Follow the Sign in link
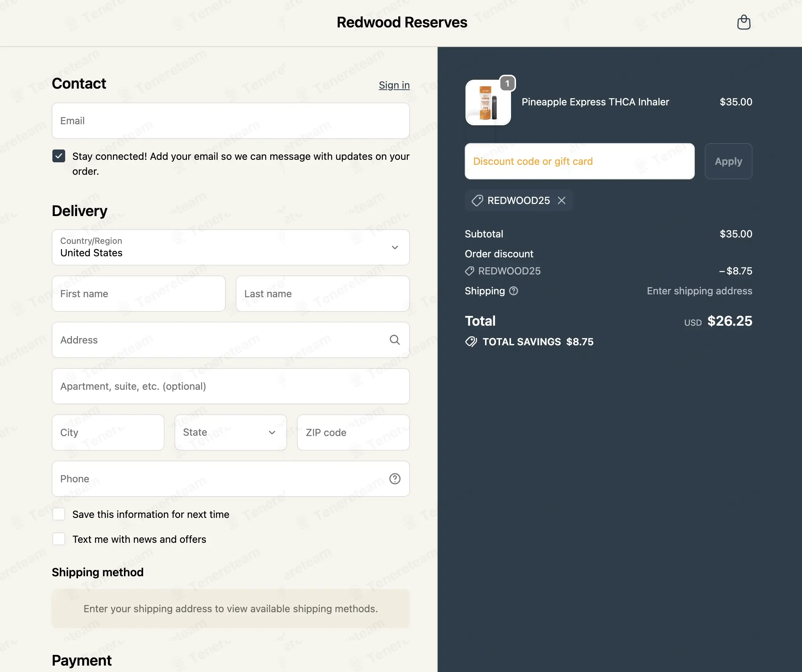802x672 pixels. click(x=394, y=85)
